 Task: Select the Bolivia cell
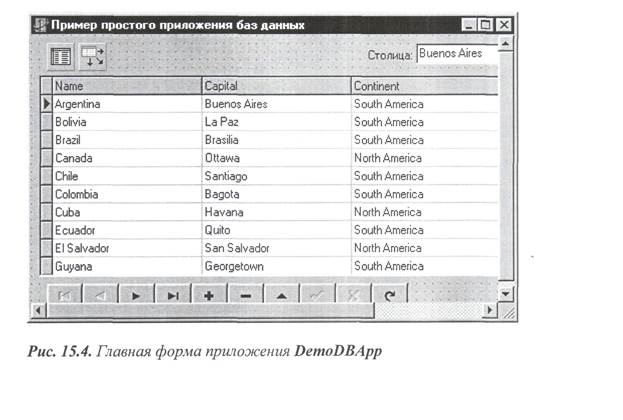click(127, 122)
